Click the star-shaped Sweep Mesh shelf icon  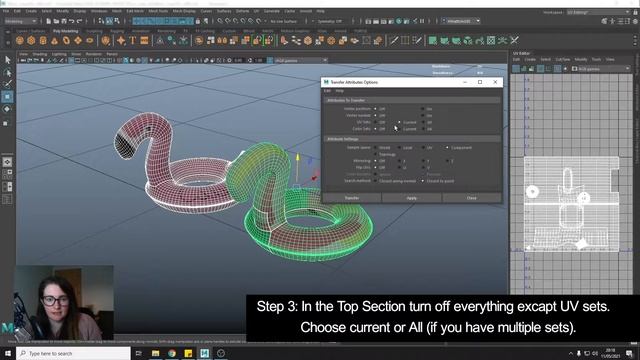coord(121,40)
